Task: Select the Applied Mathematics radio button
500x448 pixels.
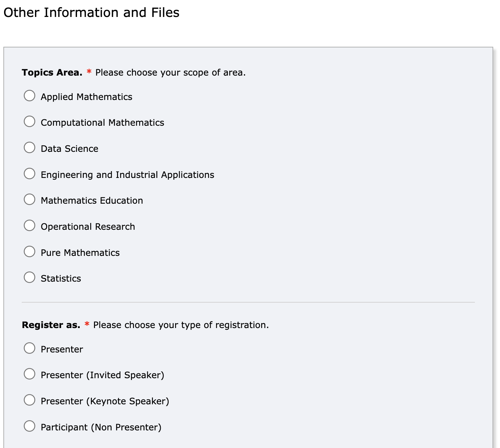Action: coord(30,96)
